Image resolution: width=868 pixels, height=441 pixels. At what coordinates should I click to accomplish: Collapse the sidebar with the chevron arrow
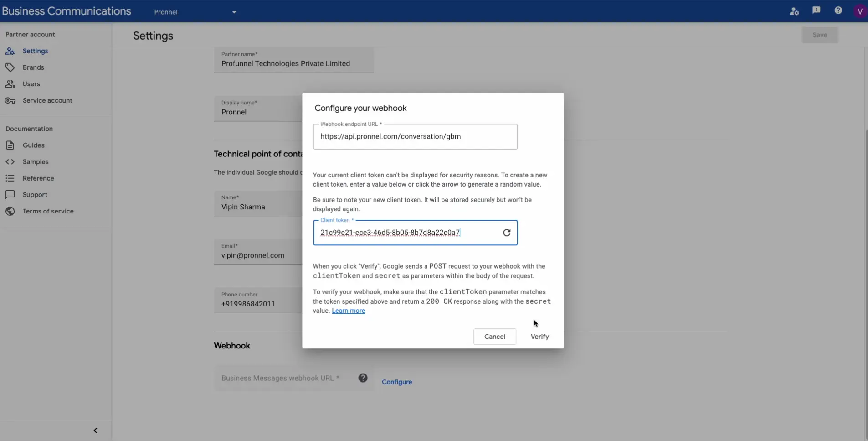click(x=95, y=431)
